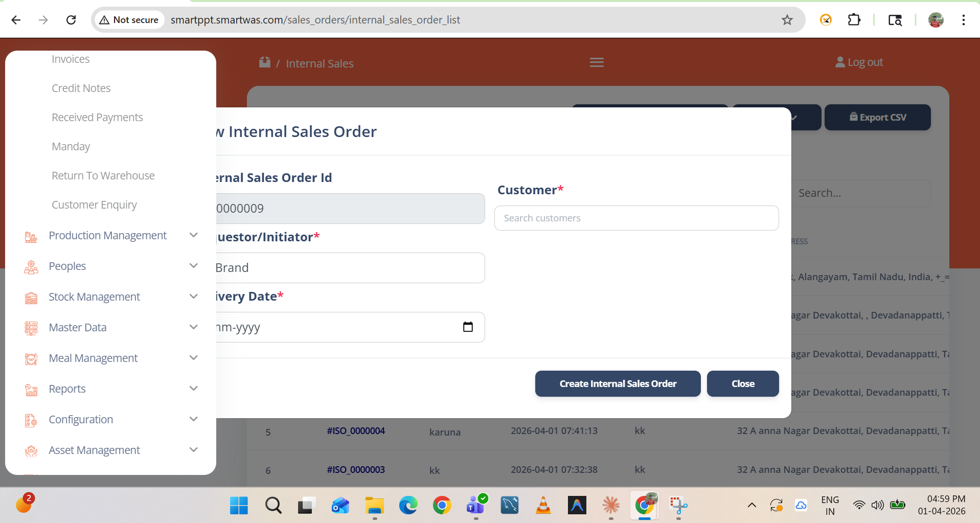
Task: Open the browser extensions puzzle icon
Action: [854, 20]
